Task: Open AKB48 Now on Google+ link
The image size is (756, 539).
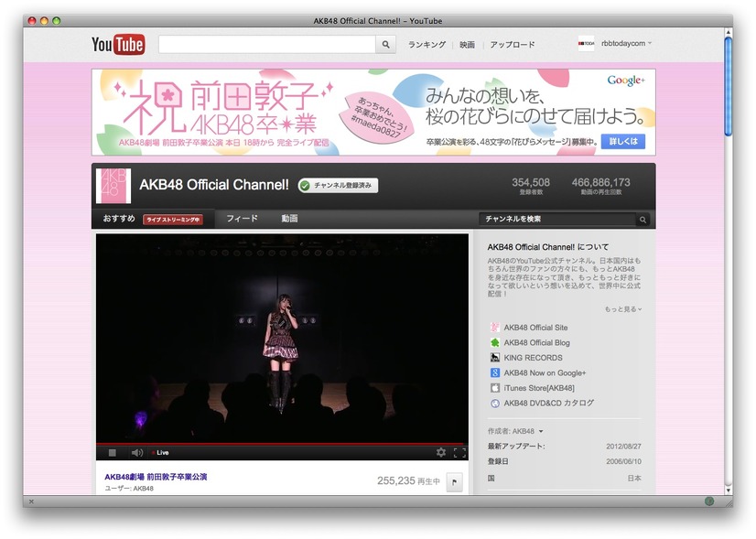Action: (x=545, y=372)
